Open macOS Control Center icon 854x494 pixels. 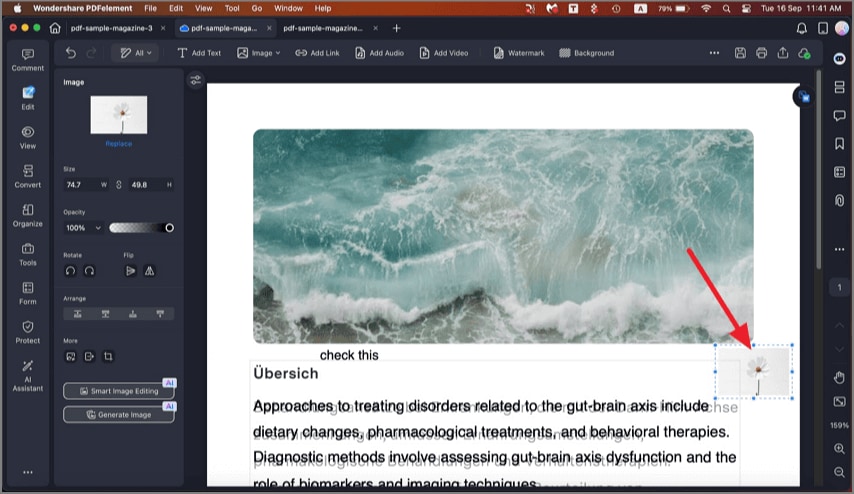pyautogui.click(x=746, y=8)
